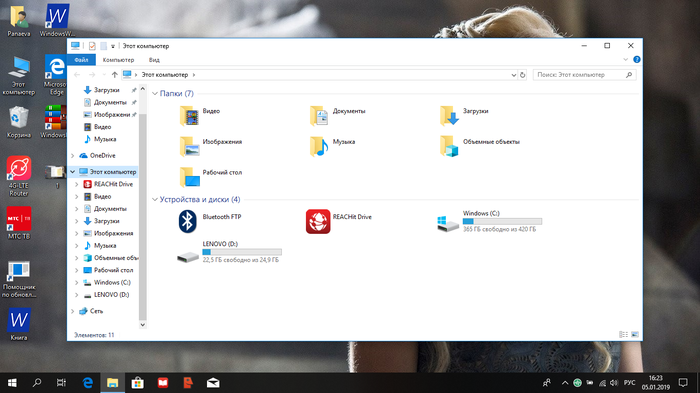Viewport: 700px width, 393px height.
Task: Click navigation pane scrollbar down arrow
Action: coord(143,325)
